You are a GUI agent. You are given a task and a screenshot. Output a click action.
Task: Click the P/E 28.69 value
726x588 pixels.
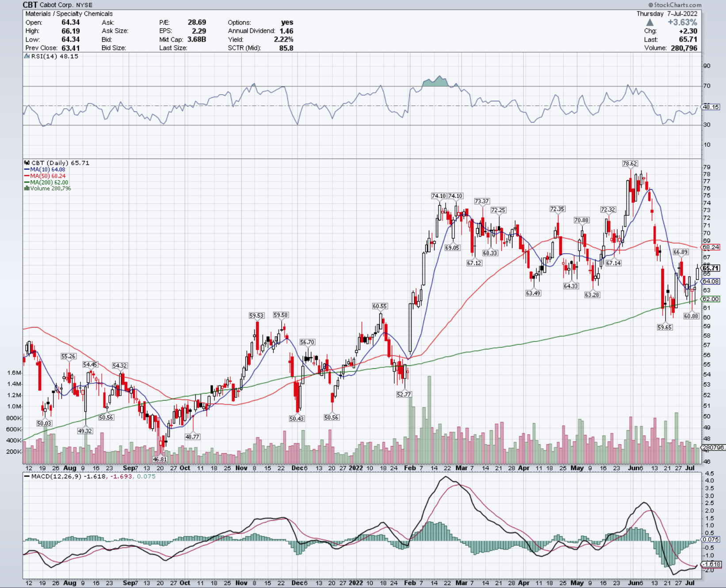[197, 22]
